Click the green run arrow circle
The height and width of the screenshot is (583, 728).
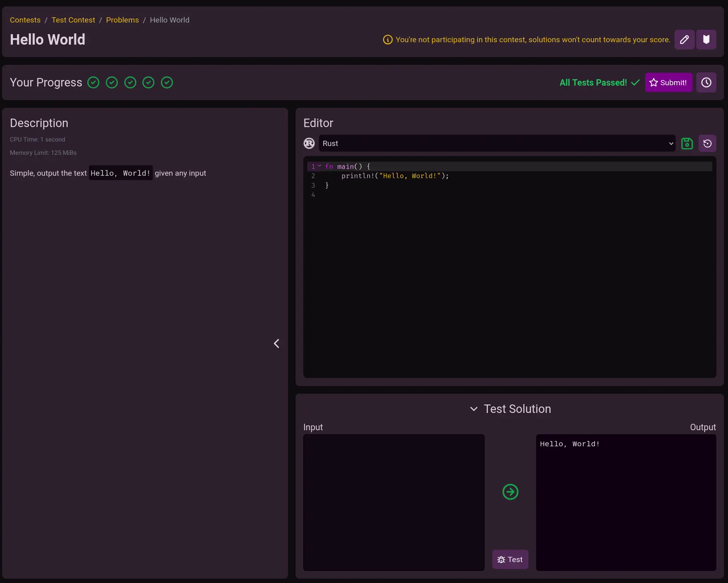(x=510, y=492)
